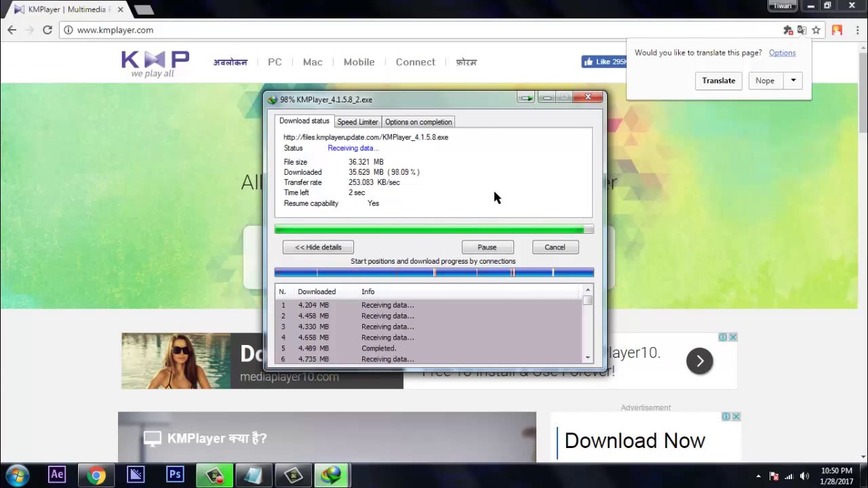Click the Translate button
Viewport: 868px width, 488px height.
click(719, 81)
